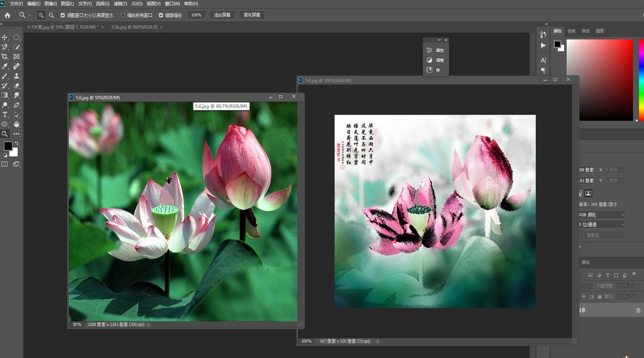The width and height of the screenshot is (644, 358).
Task: Enable 缩放所有窗口 checkbox
Action: pyautogui.click(x=123, y=15)
